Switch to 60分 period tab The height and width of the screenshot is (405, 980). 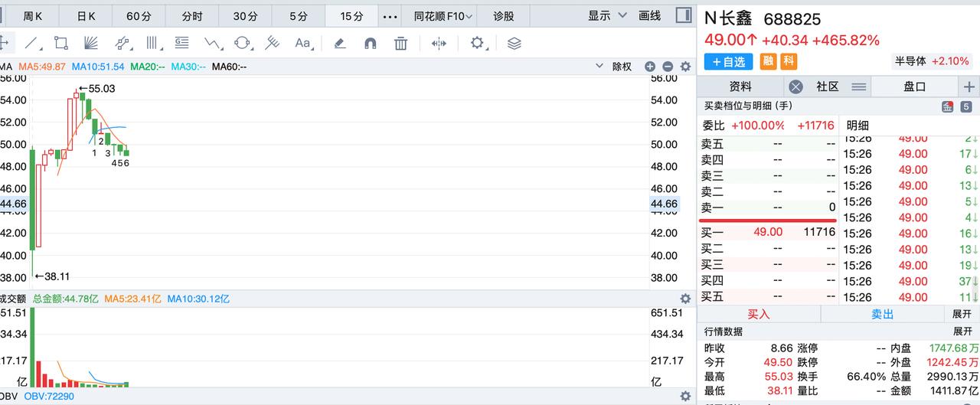[139, 15]
